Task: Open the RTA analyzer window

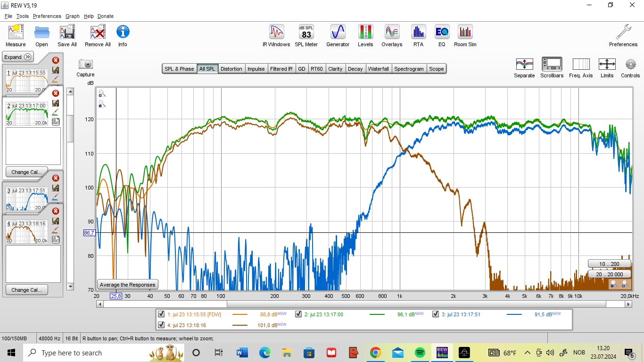Action: [x=418, y=33]
